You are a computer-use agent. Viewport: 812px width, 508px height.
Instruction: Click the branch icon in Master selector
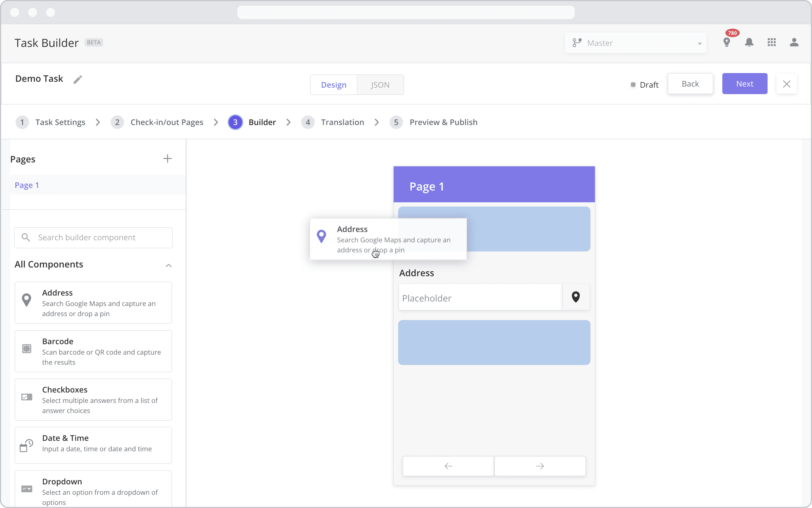point(577,43)
